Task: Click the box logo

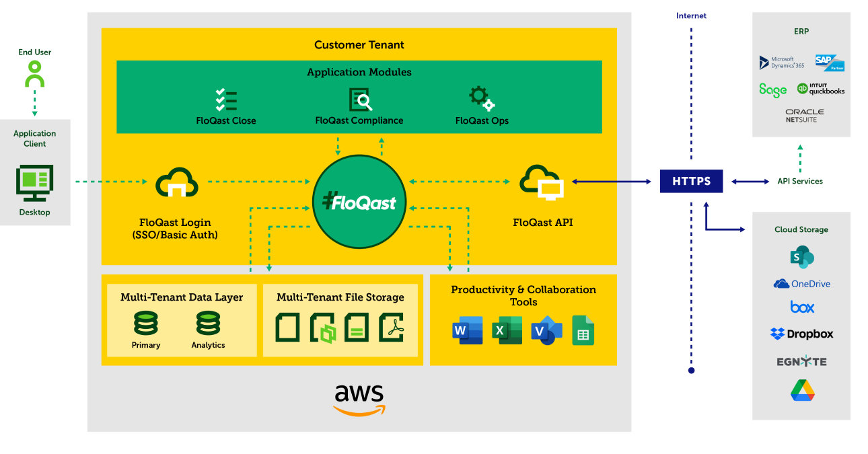Action: click(802, 307)
